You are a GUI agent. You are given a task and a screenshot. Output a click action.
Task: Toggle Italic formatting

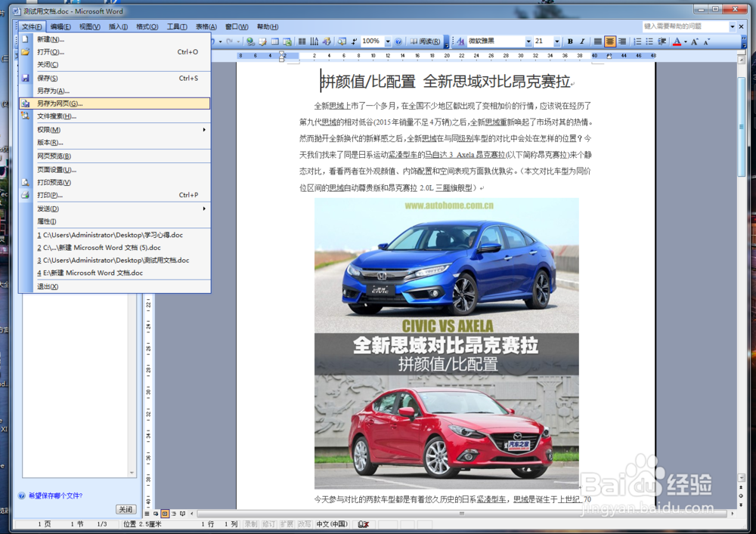point(582,42)
